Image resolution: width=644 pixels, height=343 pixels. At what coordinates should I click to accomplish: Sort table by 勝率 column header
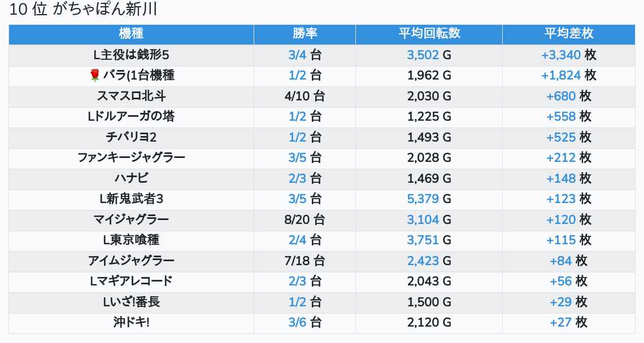pyautogui.click(x=304, y=34)
